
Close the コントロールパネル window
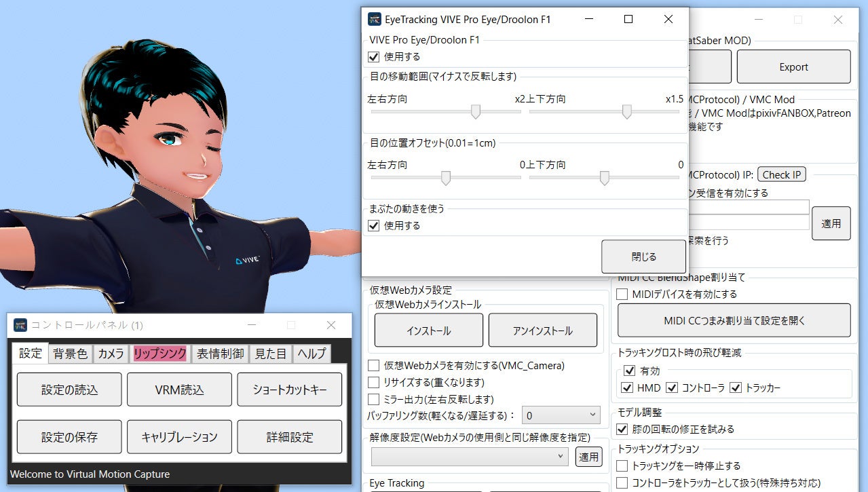[331, 325]
